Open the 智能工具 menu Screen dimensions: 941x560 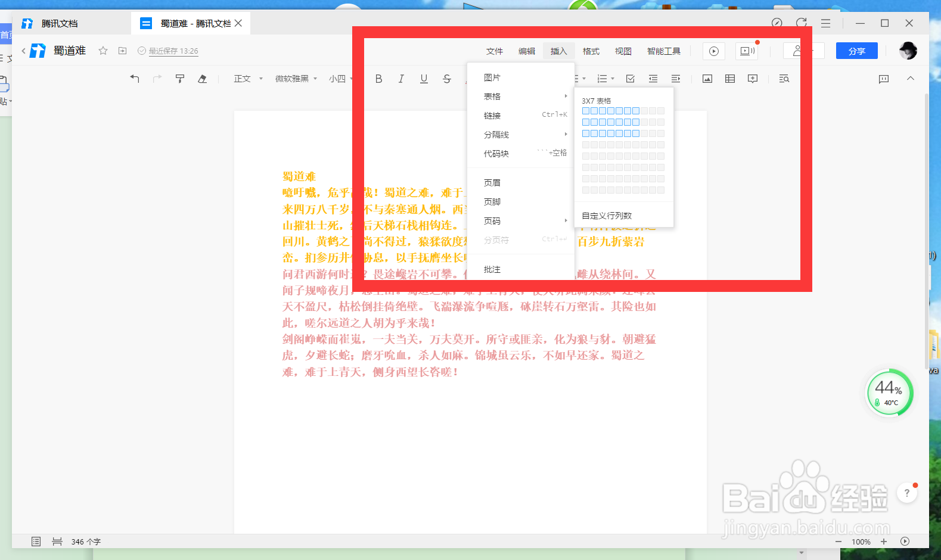(x=664, y=51)
